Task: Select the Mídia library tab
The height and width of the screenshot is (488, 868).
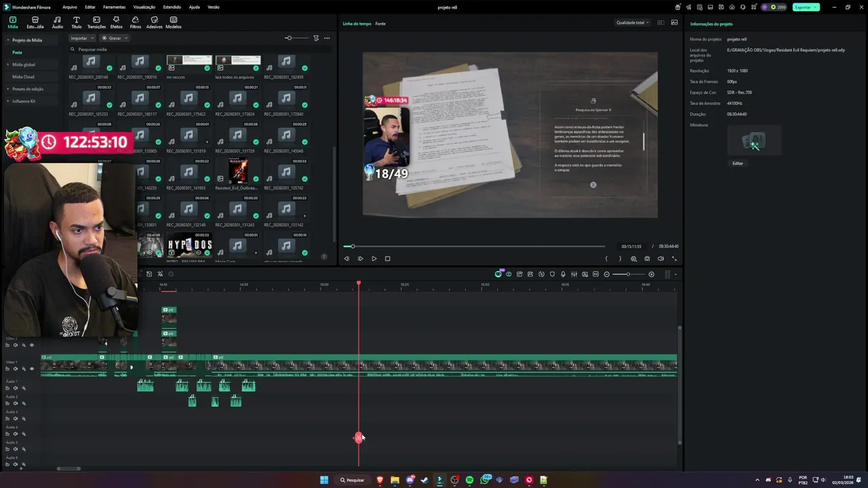Action: (13, 22)
